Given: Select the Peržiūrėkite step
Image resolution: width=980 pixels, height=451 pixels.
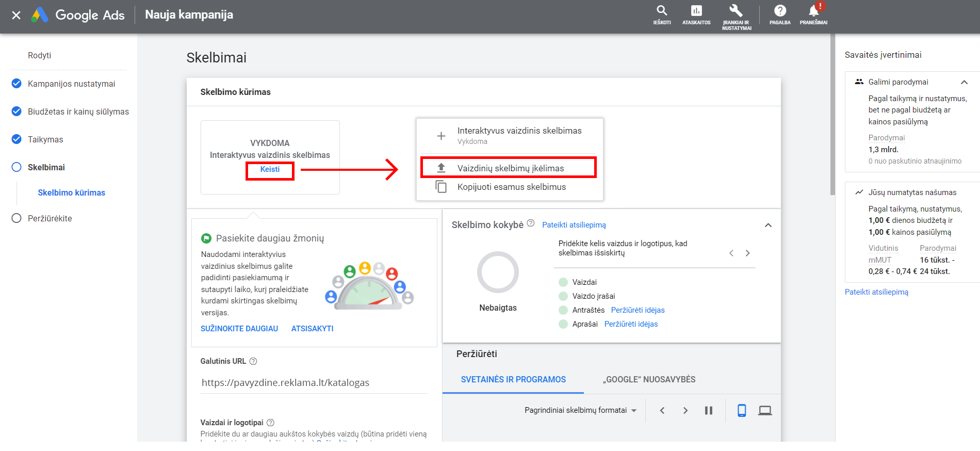Looking at the screenshot, I should pyautogui.click(x=42, y=218).
